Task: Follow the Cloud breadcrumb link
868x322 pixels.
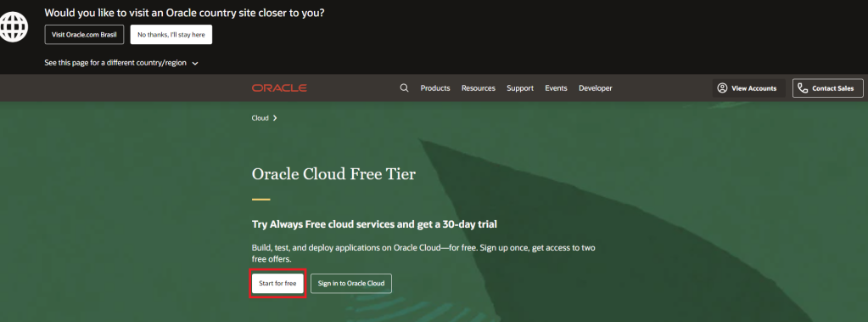Action: [260, 118]
